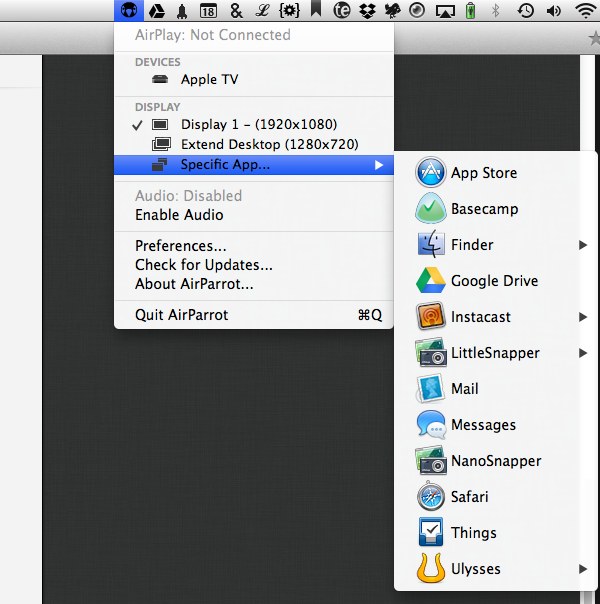Viewport: 600px width, 604px height.
Task: Click the battery status icon
Action: click(x=470, y=10)
